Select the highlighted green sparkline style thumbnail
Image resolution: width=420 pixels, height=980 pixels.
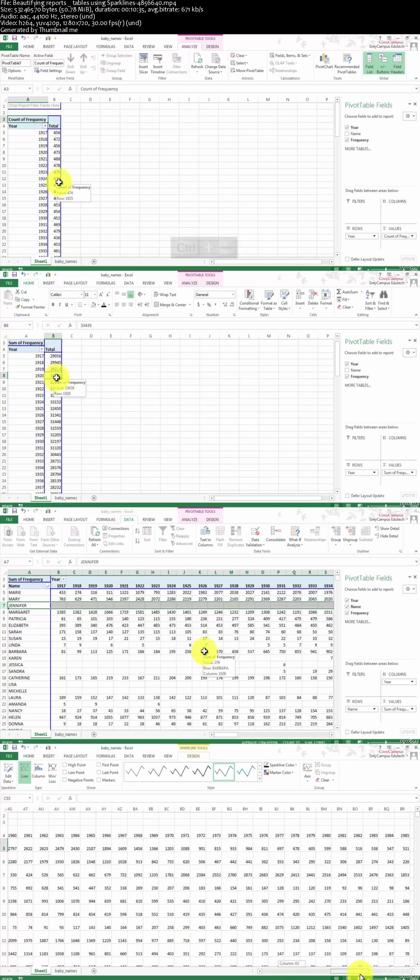click(x=224, y=772)
